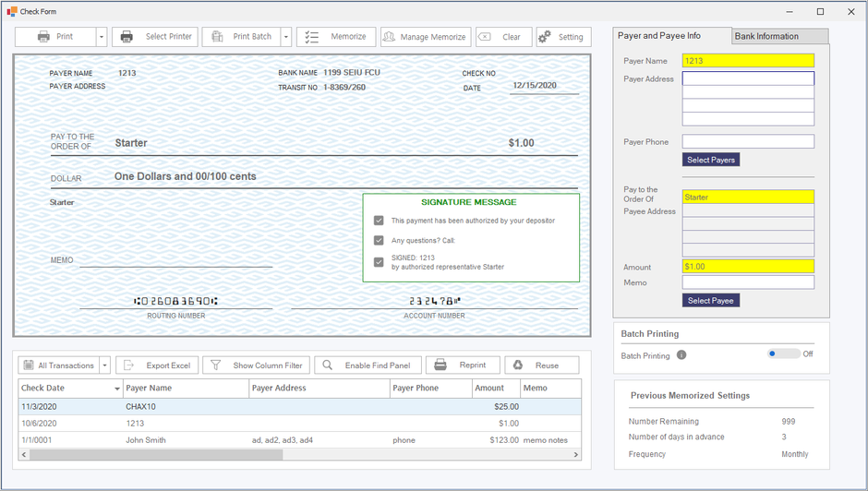Click the Batch Printing info icon
Viewport: 868px width, 491px height.
coord(681,354)
